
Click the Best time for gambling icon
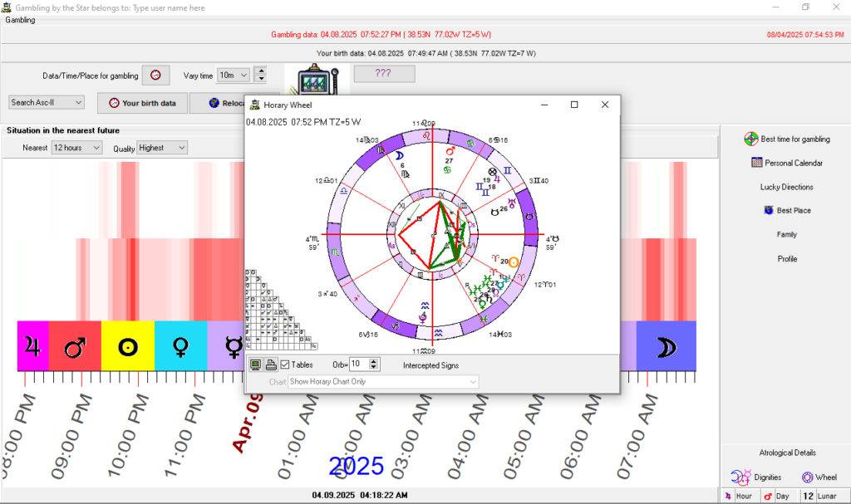[x=751, y=139]
